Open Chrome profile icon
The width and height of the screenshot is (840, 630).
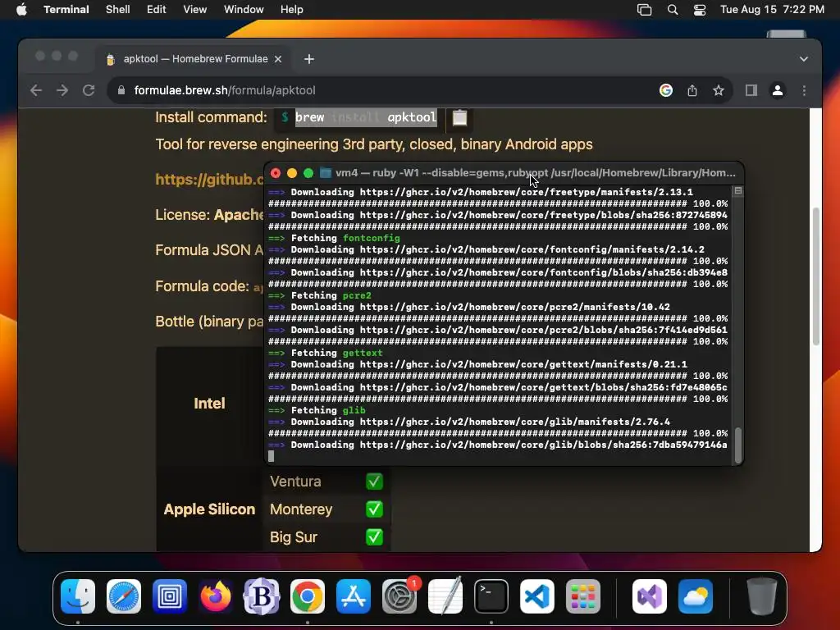point(778,90)
